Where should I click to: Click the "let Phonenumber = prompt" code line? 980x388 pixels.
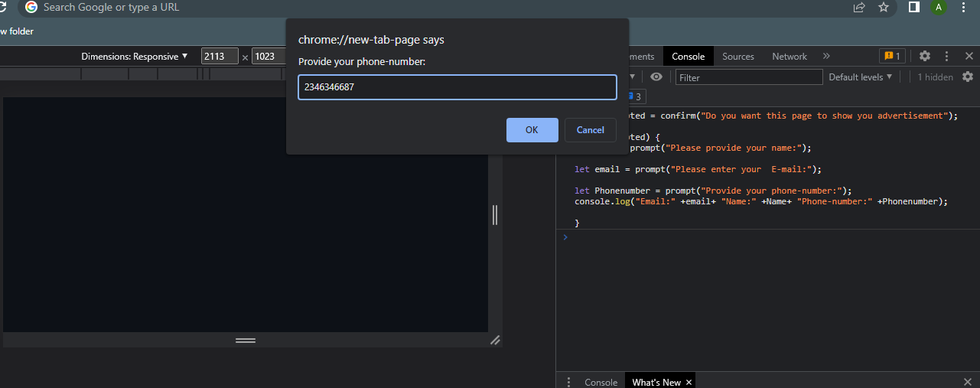tap(713, 191)
